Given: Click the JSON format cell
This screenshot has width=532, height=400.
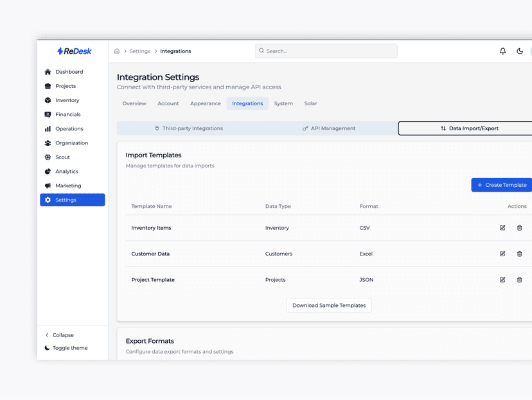Looking at the screenshot, I should (x=366, y=280).
